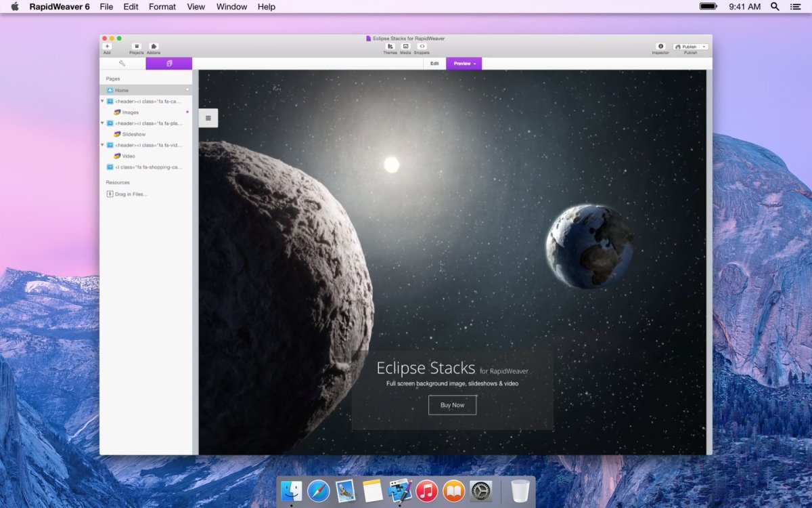
Task: Select the Home page in sidebar
Action: (x=121, y=90)
